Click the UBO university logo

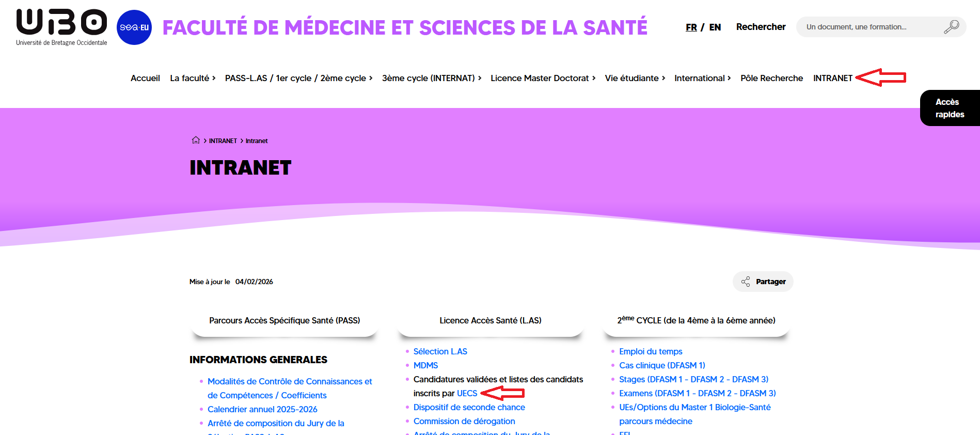61,27
